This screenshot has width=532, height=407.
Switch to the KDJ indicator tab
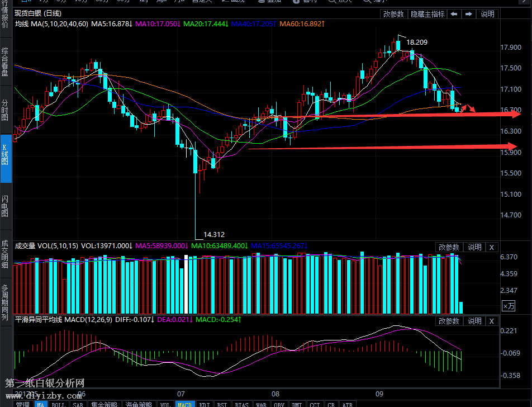pyautogui.click(x=205, y=404)
